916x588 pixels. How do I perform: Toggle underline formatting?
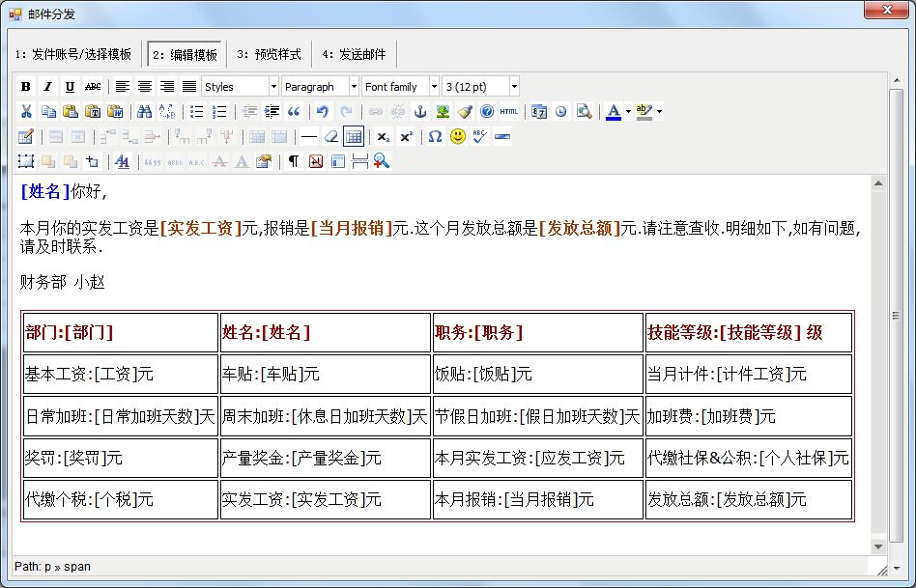click(x=68, y=85)
